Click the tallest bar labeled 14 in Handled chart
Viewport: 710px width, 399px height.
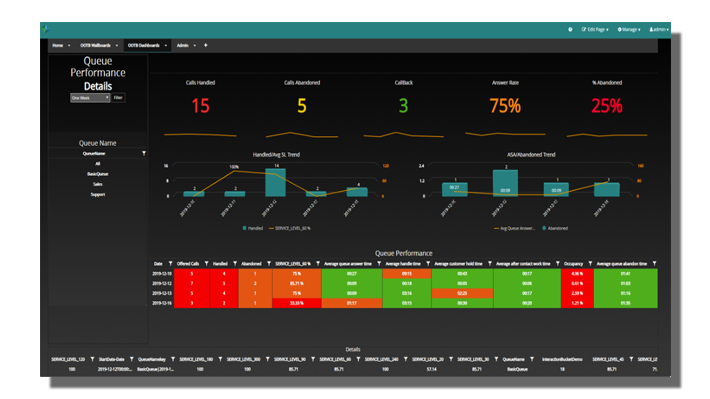coord(275,183)
